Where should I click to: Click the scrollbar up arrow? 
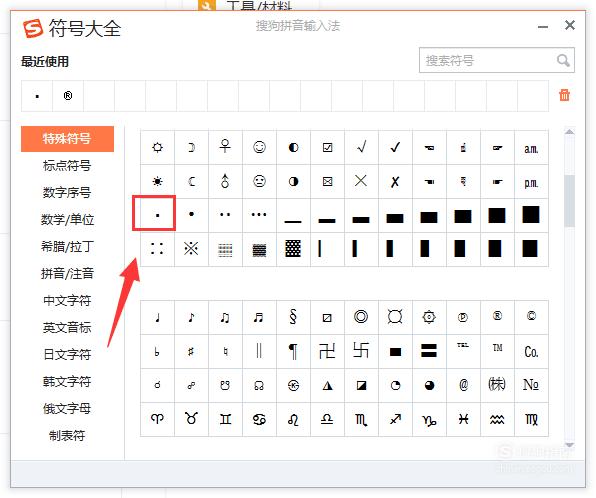569,132
